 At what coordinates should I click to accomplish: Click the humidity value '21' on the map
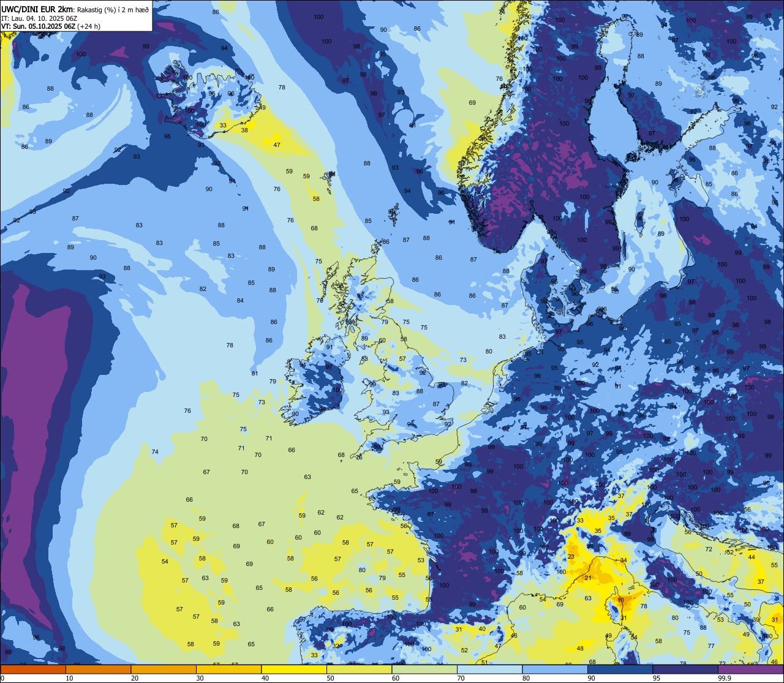pyautogui.click(x=587, y=578)
